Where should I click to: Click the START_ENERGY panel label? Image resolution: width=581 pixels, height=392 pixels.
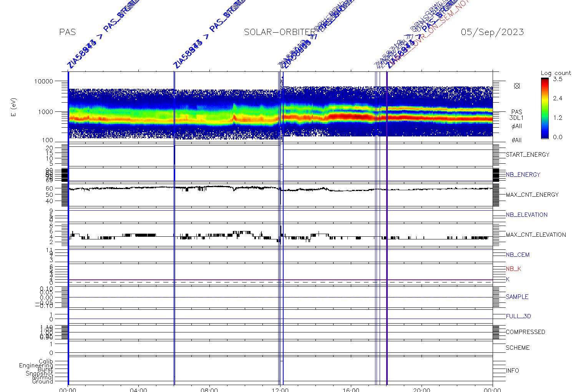(x=528, y=154)
